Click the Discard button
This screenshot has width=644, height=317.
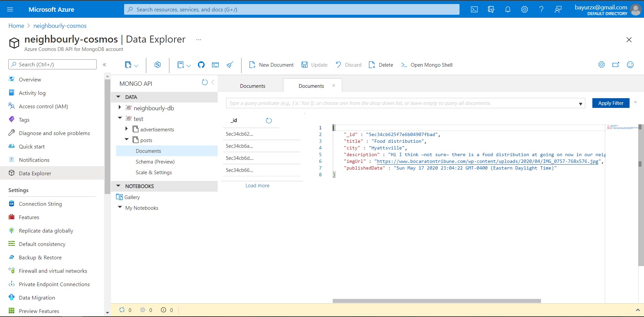[x=348, y=65]
